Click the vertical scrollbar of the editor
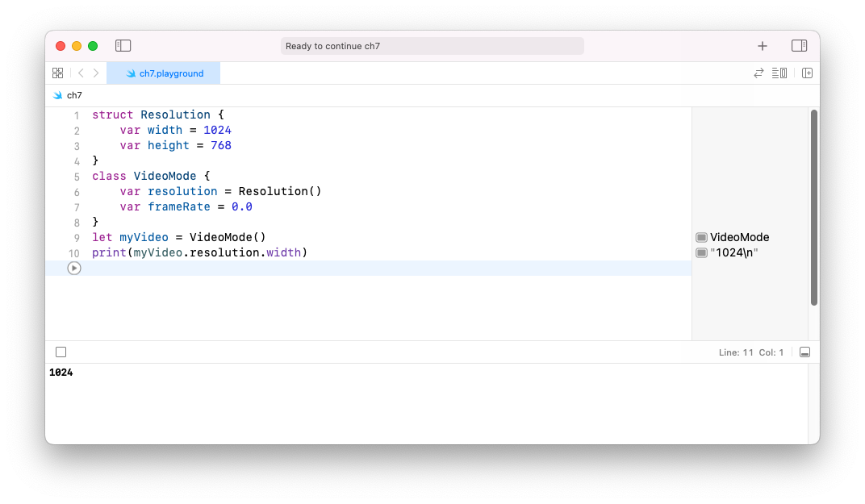The width and height of the screenshot is (865, 504). click(813, 207)
